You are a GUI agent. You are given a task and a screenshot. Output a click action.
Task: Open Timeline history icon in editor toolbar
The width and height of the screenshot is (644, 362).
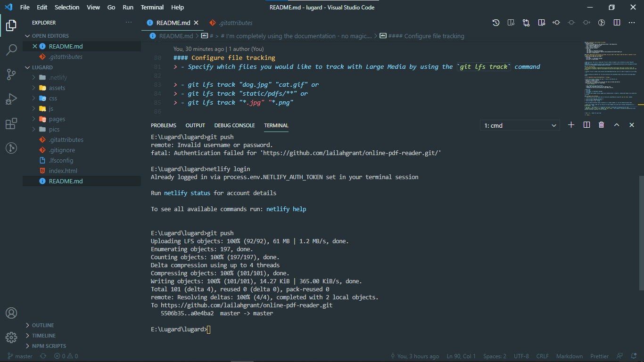[x=495, y=22]
